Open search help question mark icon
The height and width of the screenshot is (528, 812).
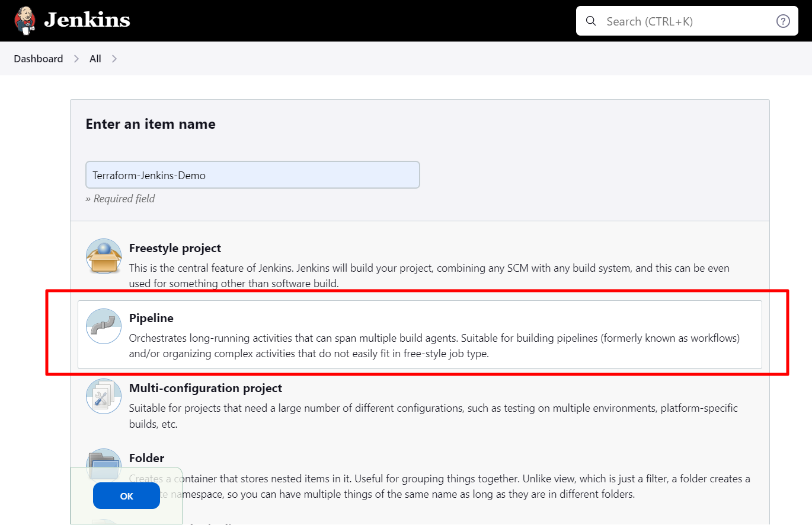tap(783, 21)
